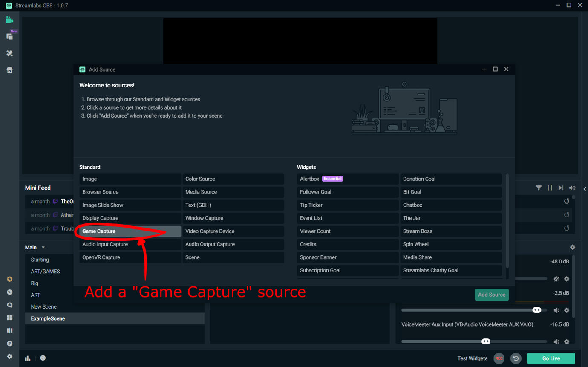Skip to the next alert in Mini Feed
This screenshot has height=367, width=588.
point(561,188)
